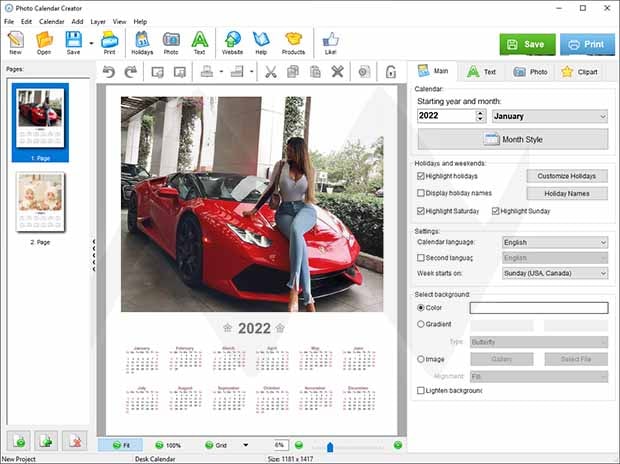The image size is (620, 464).
Task: Expand the distribute dropdown arrow before the Cut icon
Action: [251, 72]
